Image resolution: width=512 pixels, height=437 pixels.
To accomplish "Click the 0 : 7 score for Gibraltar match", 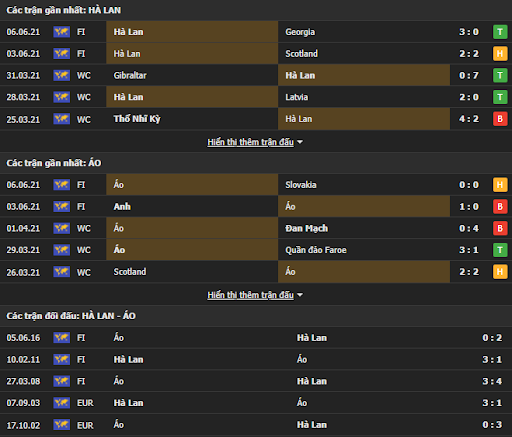I will tap(469, 76).
